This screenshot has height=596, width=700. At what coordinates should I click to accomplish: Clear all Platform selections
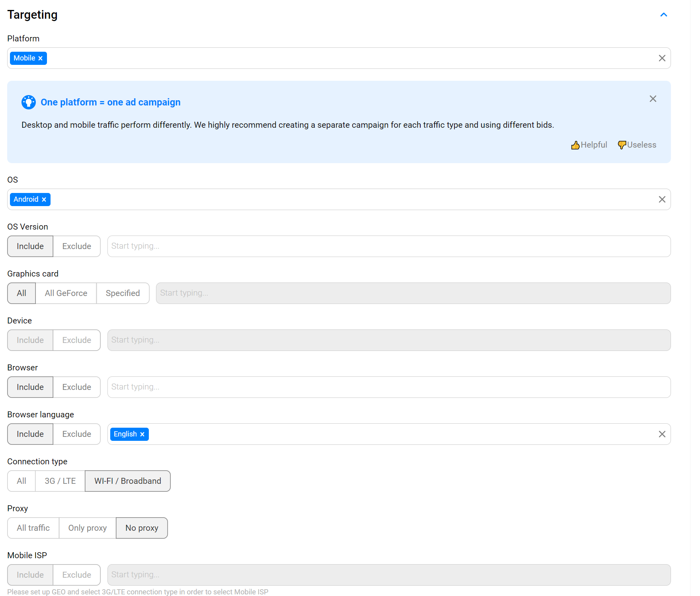pos(662,58)
